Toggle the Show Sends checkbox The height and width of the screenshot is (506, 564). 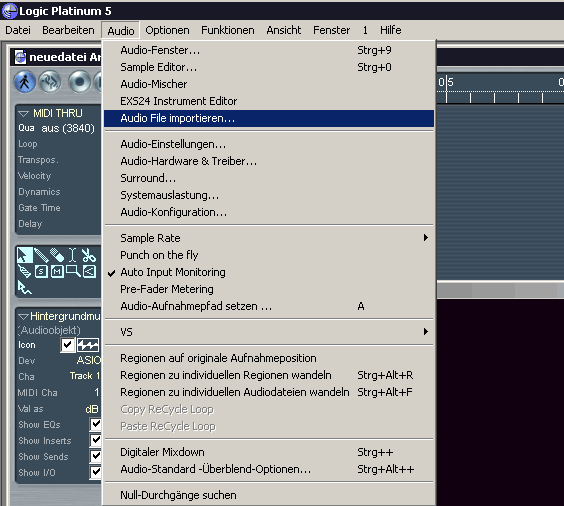point(96,456)
